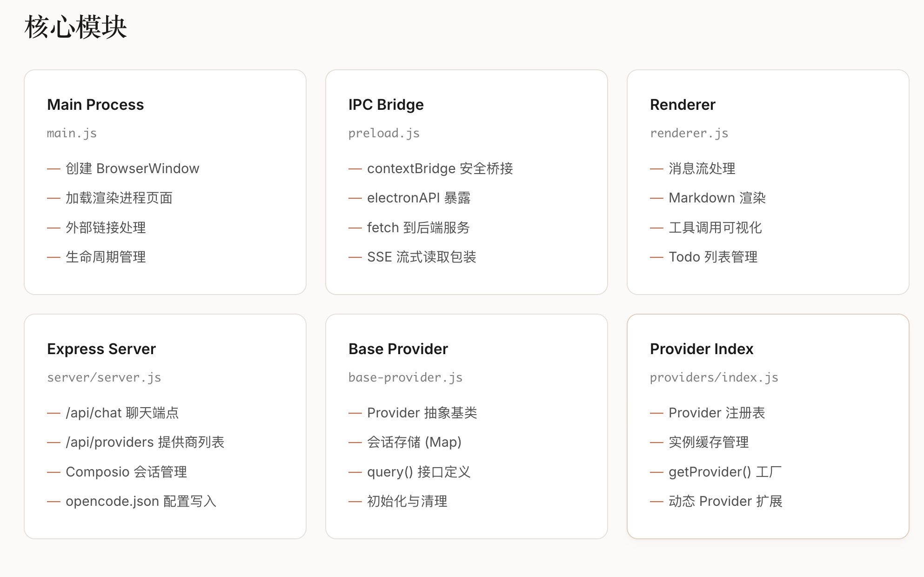Click the Provider Index card title
This screenshot has height=577, width=924.
pos(701,349)
